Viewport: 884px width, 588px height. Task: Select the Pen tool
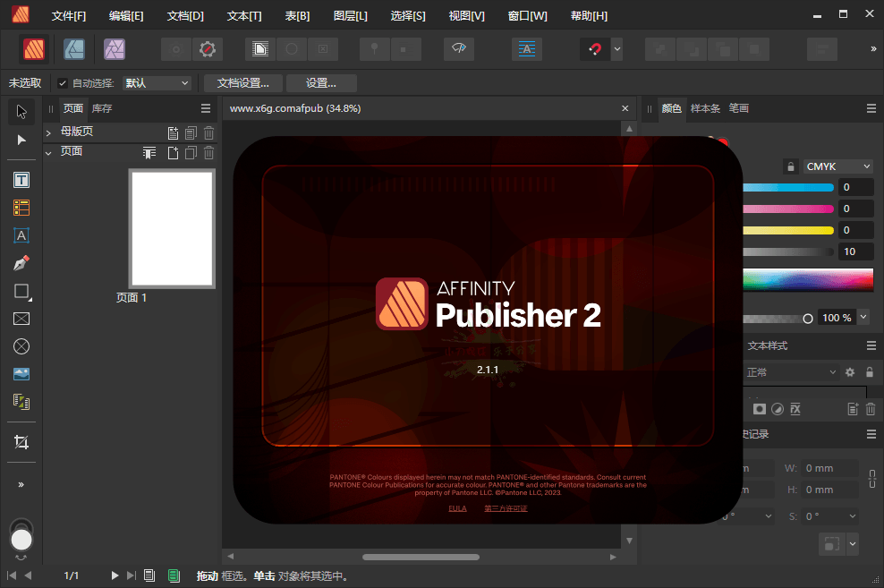(21, 263)
